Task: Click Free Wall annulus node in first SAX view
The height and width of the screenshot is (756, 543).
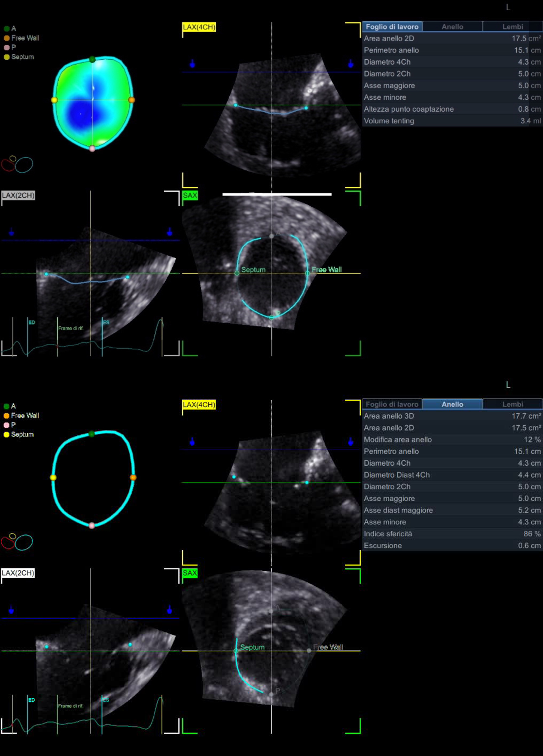Action: [308, 273]
